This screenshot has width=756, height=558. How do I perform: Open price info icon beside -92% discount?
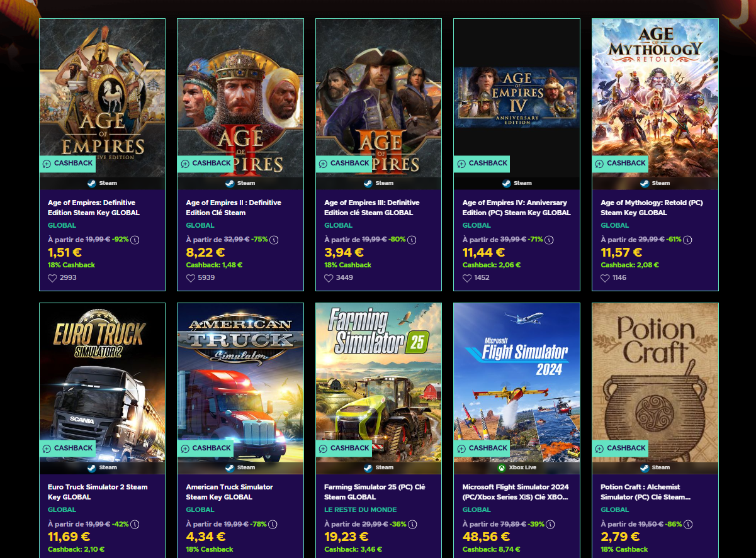[135, 240]
